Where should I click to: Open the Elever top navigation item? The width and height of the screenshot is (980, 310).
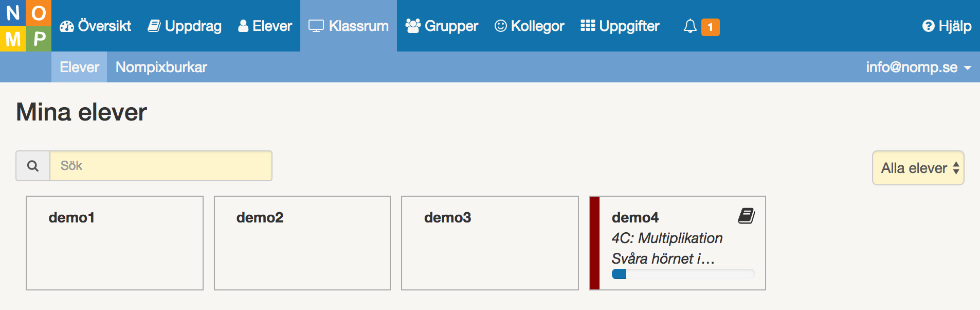click(x=265, y=26)
